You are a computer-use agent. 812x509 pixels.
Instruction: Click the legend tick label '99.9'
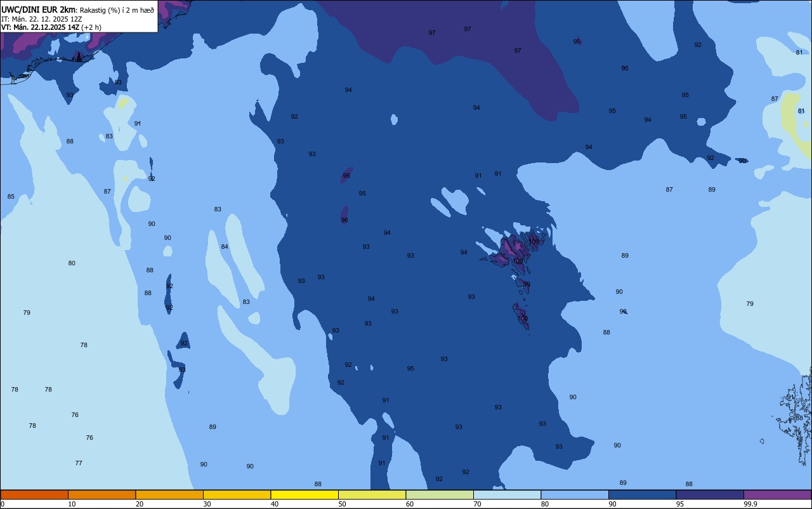751,504
